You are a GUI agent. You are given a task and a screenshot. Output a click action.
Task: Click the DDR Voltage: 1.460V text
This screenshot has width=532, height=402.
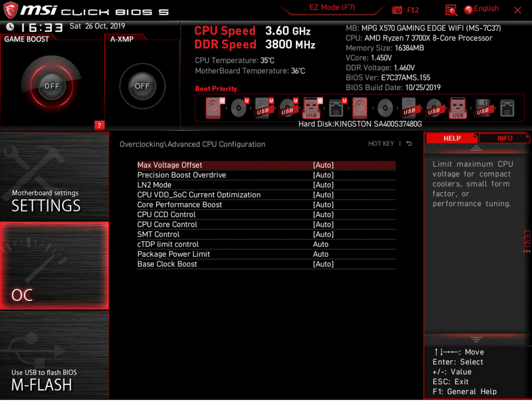click(x=380, y=68)
